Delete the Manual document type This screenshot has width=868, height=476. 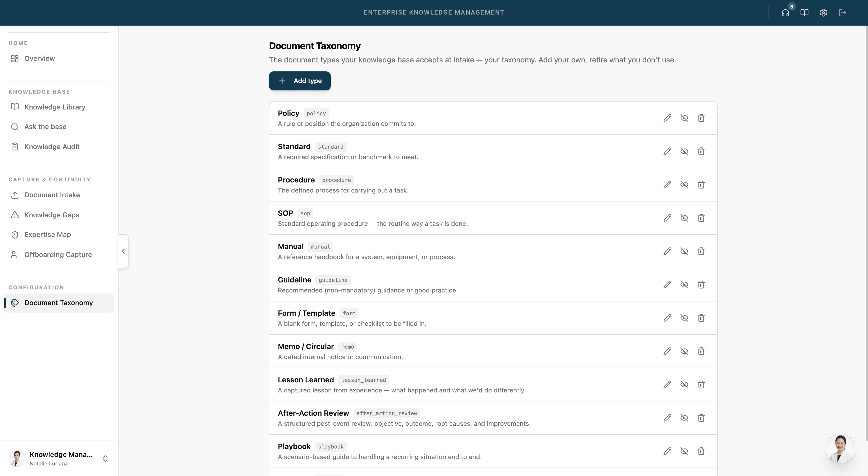pos(701,251)
